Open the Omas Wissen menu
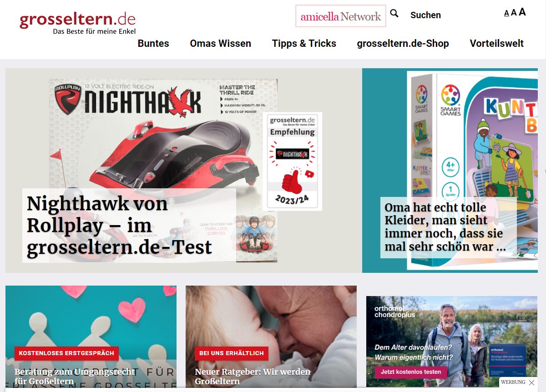This screenshot has width=546, height=392. click(221, 44)
